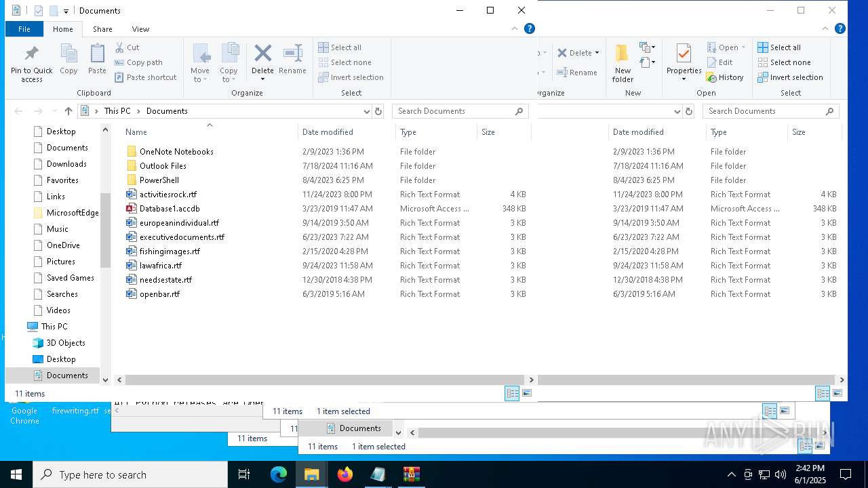This screenshot has width=868, height=488.
Task: Select 3D Objects in navigation pane
Action: (x=66, y=343)
